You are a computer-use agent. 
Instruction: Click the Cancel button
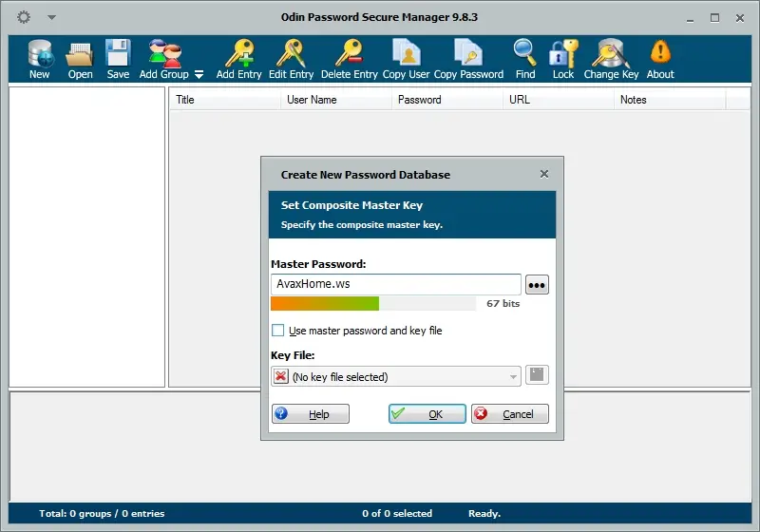pyautogui.click(x=510, y=414)
